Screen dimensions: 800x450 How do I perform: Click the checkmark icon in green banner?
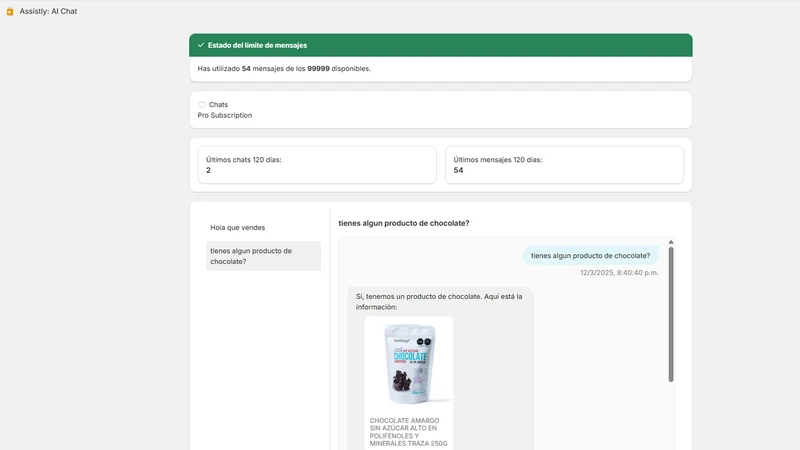[201, 45]
